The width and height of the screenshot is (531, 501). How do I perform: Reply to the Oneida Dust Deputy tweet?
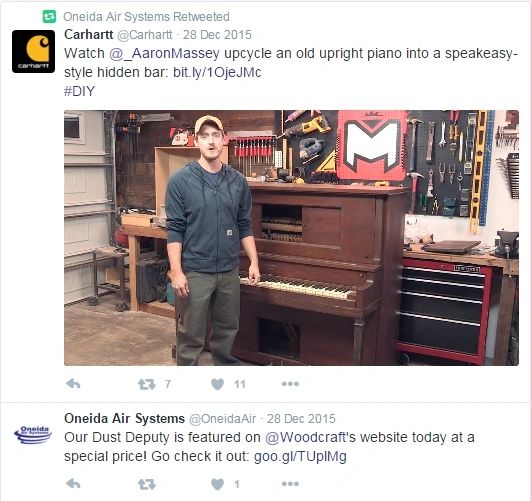coord(73,484)
